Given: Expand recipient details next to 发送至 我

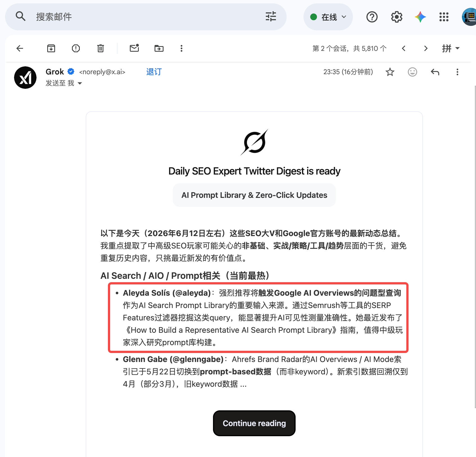Looking at the screenshot, I should coord(80,83).
